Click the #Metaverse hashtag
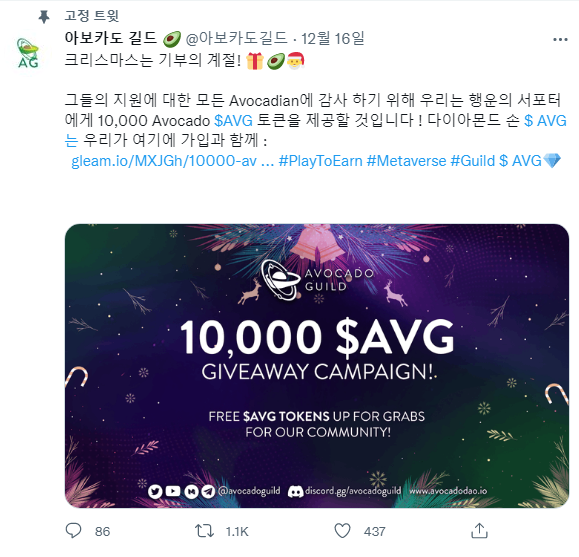Image resolution: width=579 pixels, height=557 pixels. pos(406,161)
